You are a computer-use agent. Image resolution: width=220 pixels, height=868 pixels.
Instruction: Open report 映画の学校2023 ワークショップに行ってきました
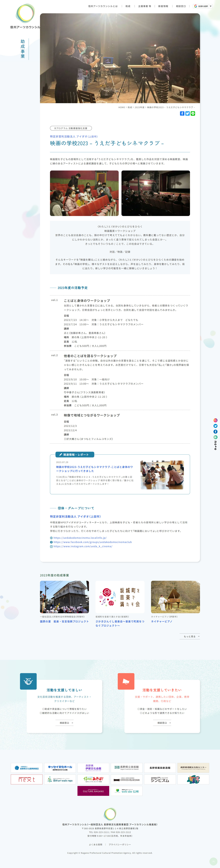(95, 469)
